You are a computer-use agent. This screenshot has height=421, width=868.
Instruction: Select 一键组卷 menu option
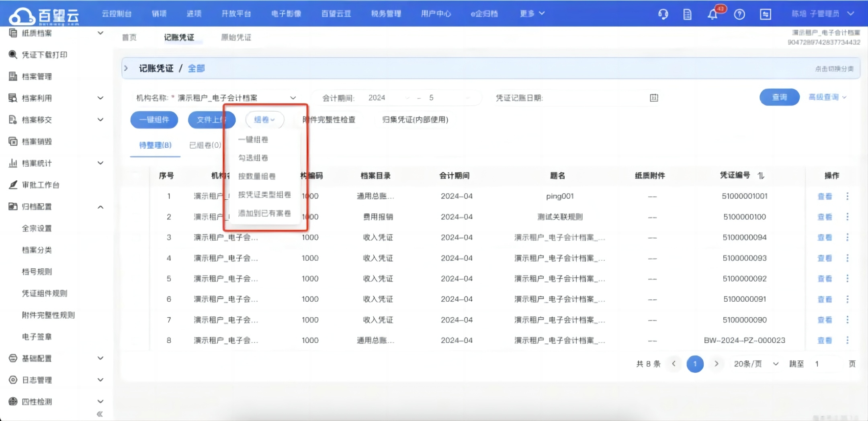coord(253,140)
